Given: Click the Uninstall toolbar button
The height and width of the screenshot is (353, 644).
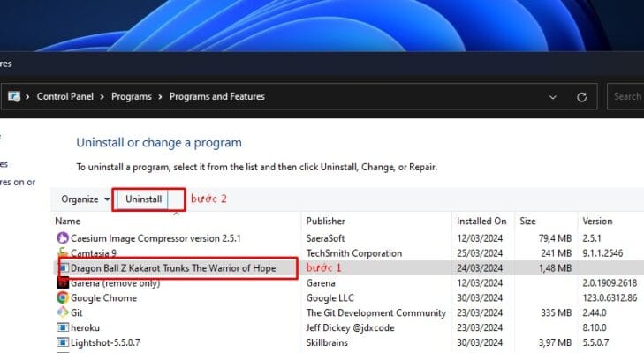Looking at the screenshot, I should (x=143, y=199).
